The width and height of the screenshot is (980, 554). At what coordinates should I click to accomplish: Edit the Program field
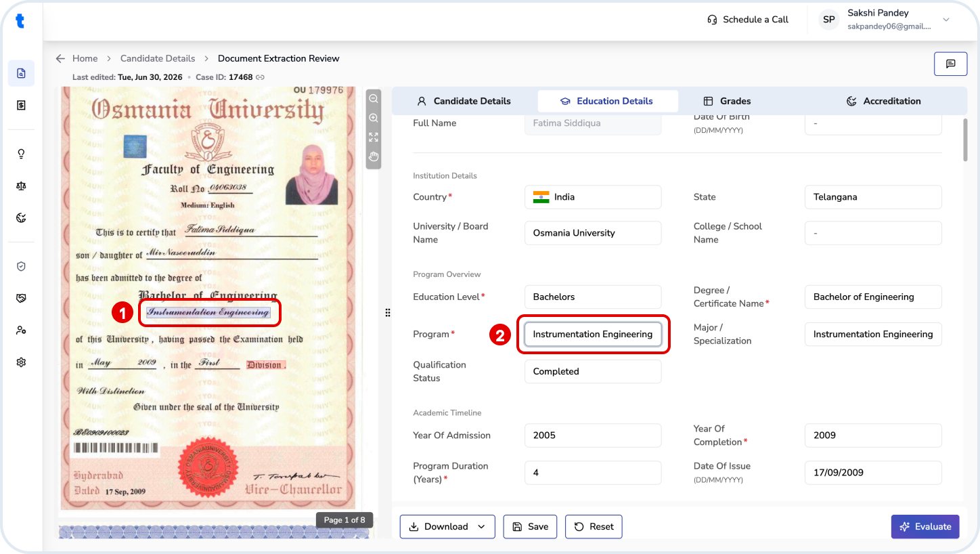coord(593,334)
